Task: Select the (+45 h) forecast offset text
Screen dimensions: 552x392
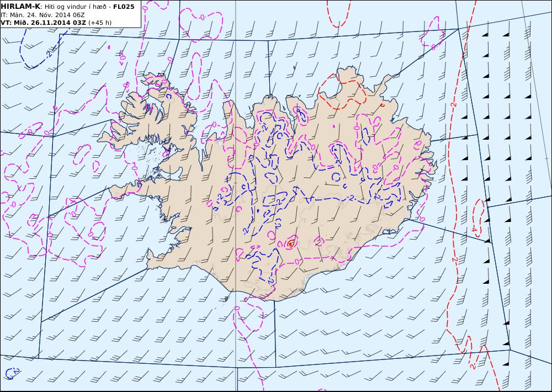Action: coord(99,23)
